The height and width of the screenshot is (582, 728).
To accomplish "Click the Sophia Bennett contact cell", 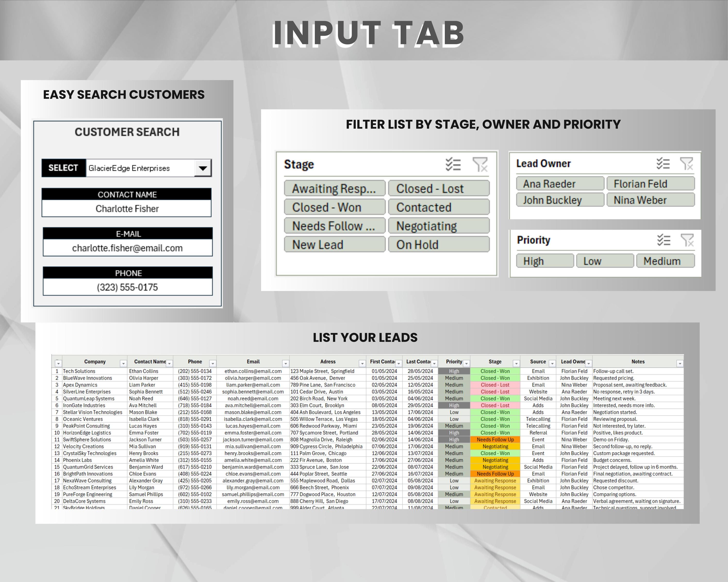I will (x=150, y=392).
